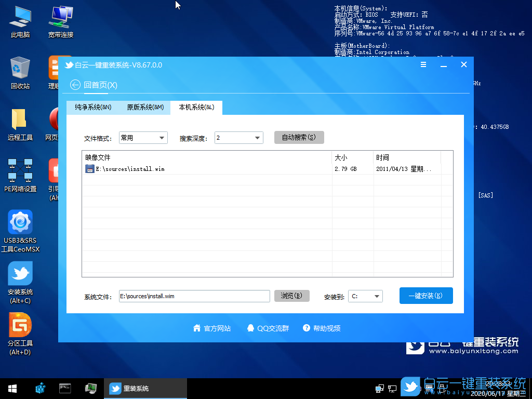Image resolution: width=532 pixels, height=399 pixels.
Task: Switch to the 纯净系统 tab
Action: coord(91,108)
